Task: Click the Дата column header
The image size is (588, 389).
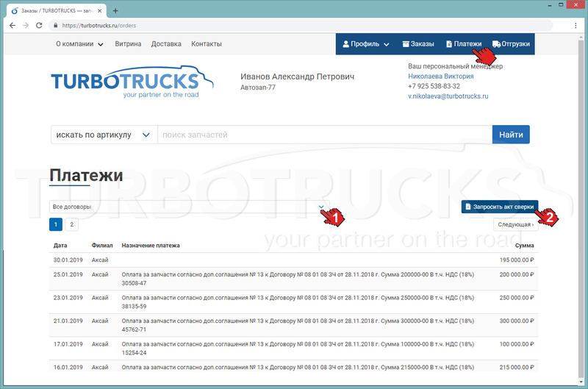Action: tap(60, 246)
